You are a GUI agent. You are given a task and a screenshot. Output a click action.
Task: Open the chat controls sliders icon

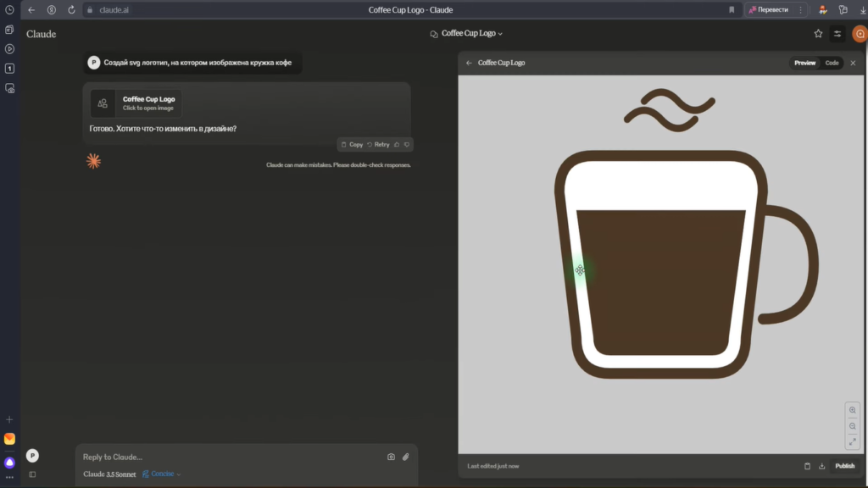click(837, 34)
